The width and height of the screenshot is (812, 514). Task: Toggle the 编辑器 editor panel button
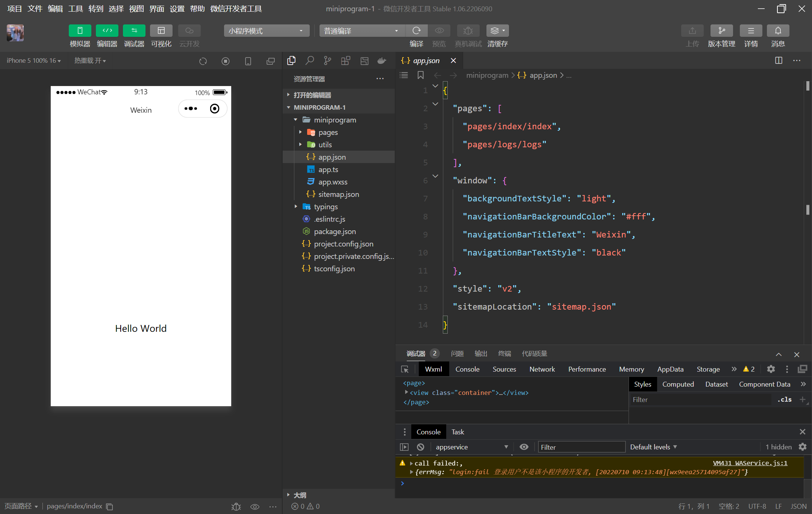107,30
